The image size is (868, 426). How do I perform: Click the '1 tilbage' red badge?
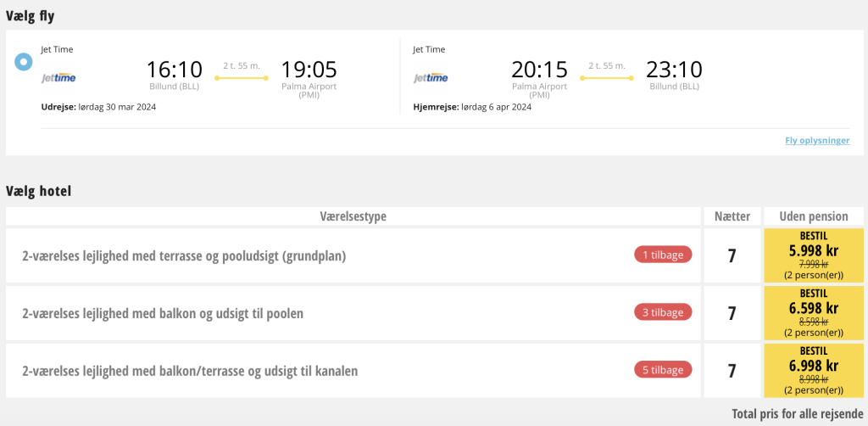(663, 255)
